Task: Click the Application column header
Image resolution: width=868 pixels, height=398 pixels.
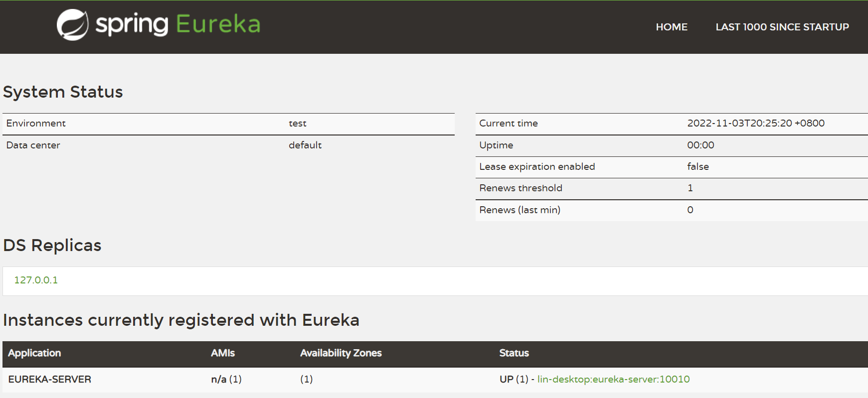Action: click(x=34, y=353)
